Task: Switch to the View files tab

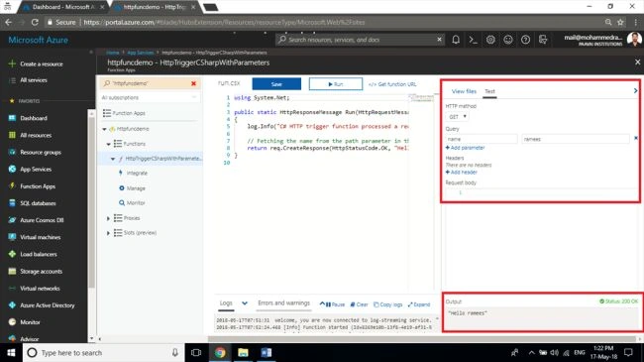Action: pyautogui.click(x=464, y=91)
